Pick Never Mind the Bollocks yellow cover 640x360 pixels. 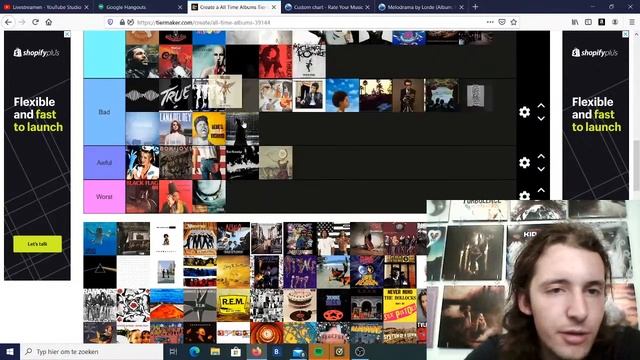click(400, 305)
